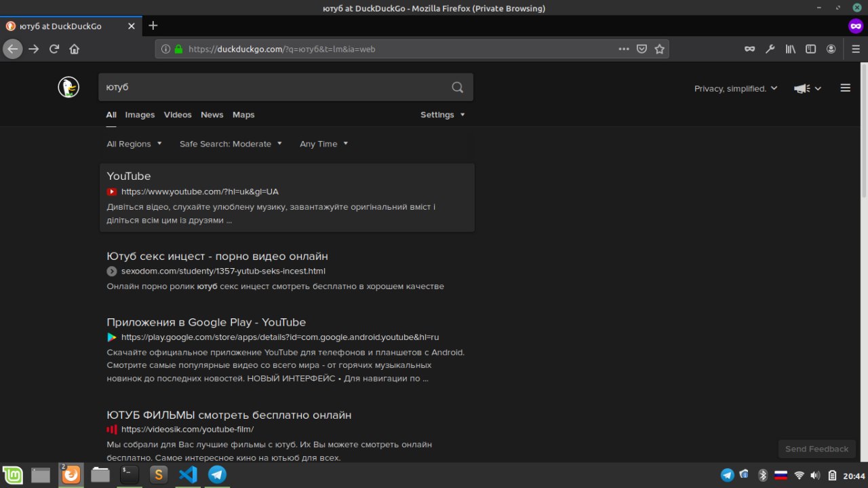Screen dimensions: 868x488
Task: Click the play.google.com result URL
Action: pos(280,337)
